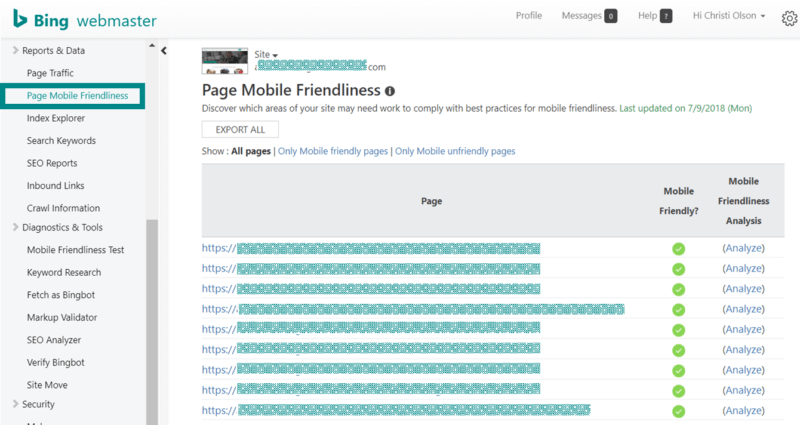
Task: Expand the Security section
Action: (x=15, y=404)
